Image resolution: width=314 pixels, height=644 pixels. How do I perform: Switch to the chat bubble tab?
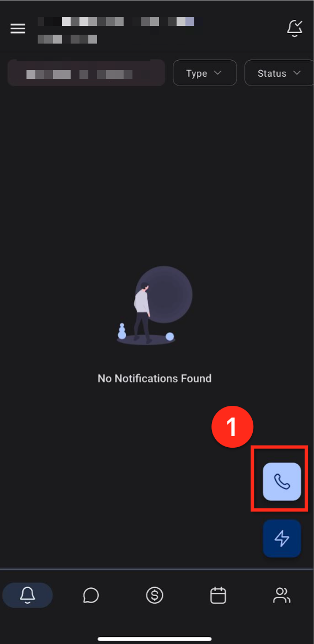click(x=91, y=595)
